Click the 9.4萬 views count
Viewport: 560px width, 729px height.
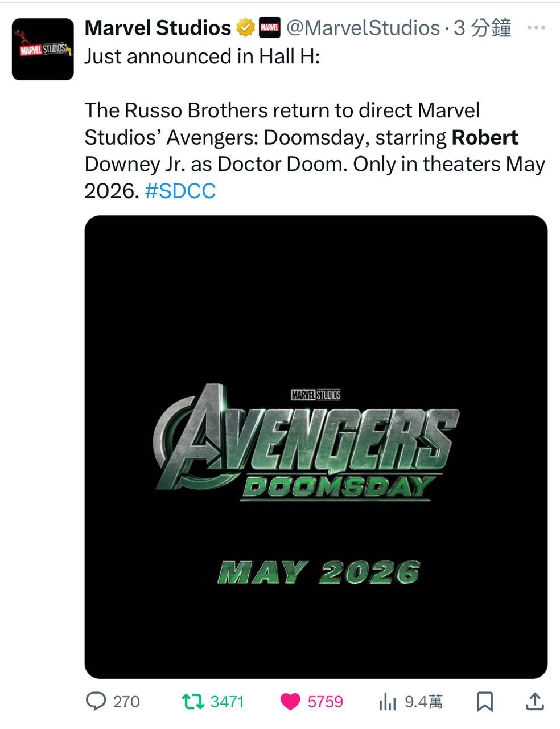click(423, 701)
